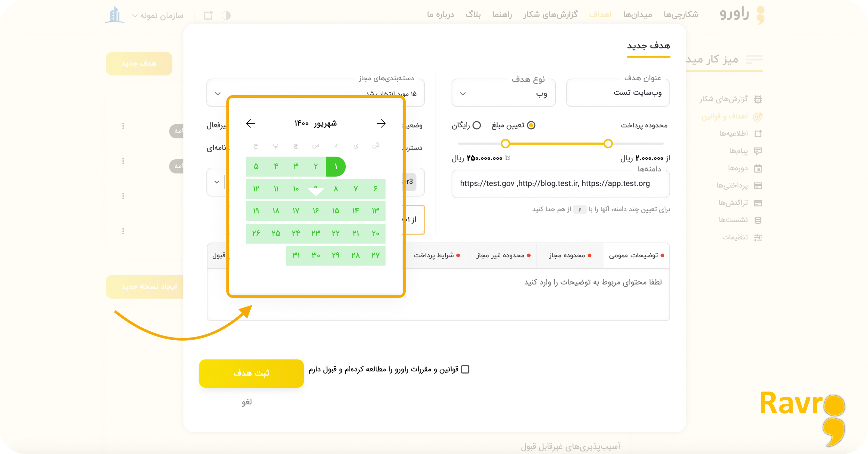
Task: Click the targets and rules icon in sidebar
Action: pyautogui.click(x=758, y=116)
